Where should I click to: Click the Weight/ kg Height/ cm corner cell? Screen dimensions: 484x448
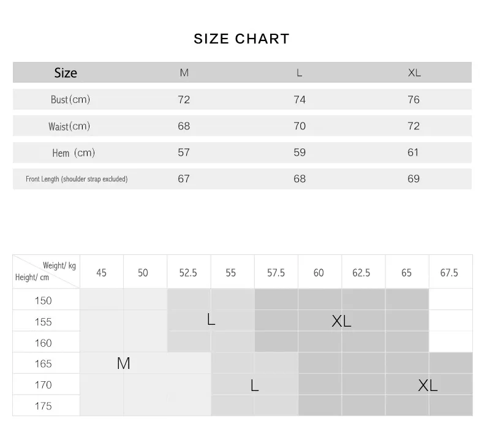click(47, 271)
